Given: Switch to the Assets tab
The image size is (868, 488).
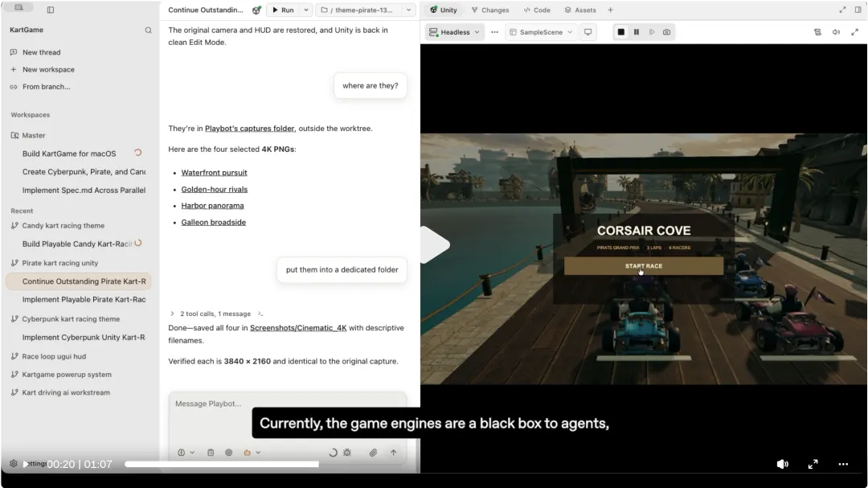Looking at the screenshot, I should (x=580, y=10).
